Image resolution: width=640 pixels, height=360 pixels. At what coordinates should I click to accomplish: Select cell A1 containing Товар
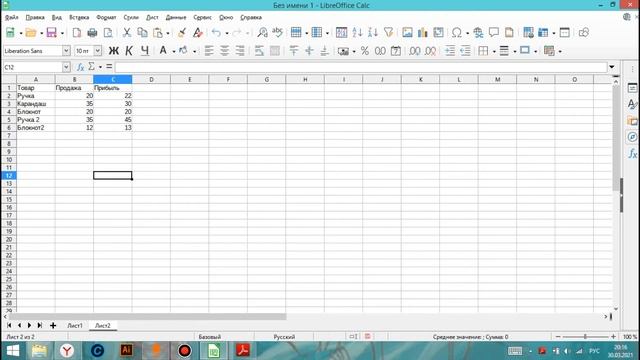click(36, 88)
